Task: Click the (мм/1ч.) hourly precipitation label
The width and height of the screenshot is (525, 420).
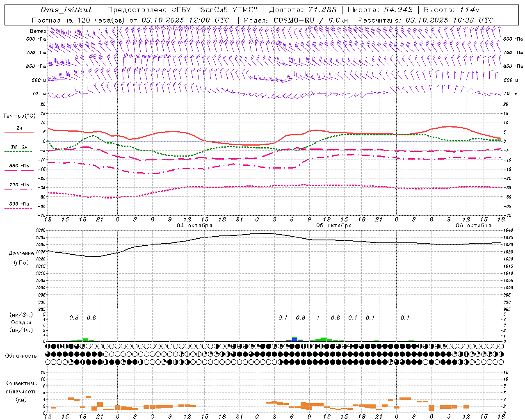Action: tap(21, 330)
